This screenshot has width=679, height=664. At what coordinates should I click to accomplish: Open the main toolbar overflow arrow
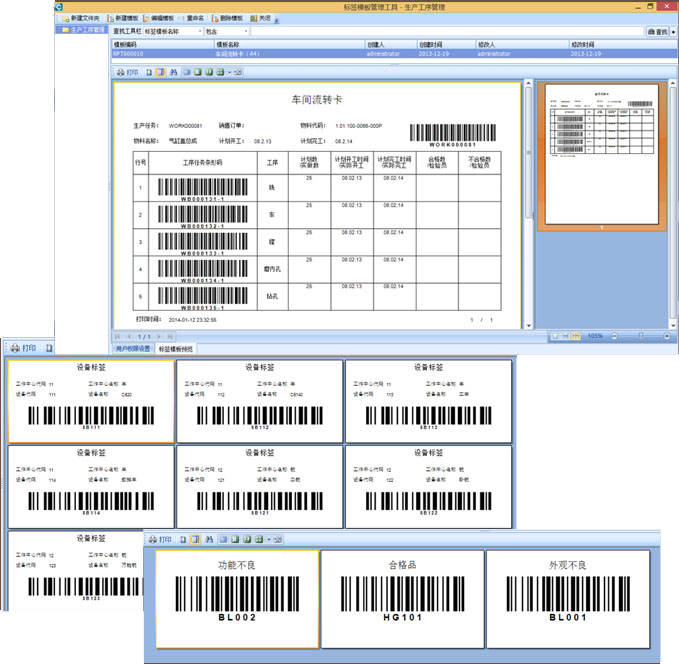click(x=276, y=19)
